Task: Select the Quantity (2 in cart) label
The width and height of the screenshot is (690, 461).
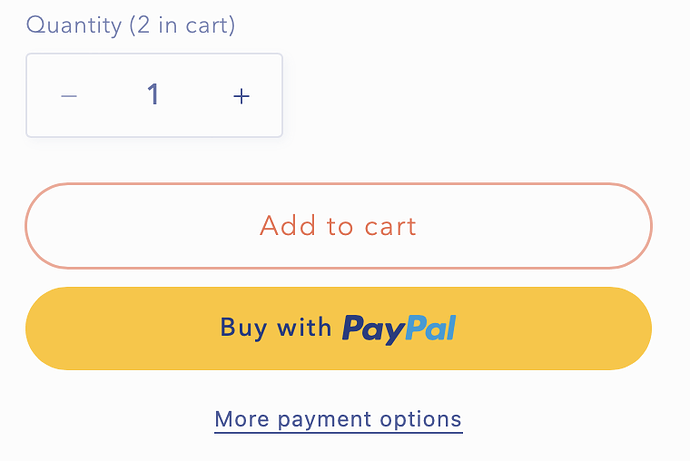Action: pyautogui.click(x=130, y=25)
